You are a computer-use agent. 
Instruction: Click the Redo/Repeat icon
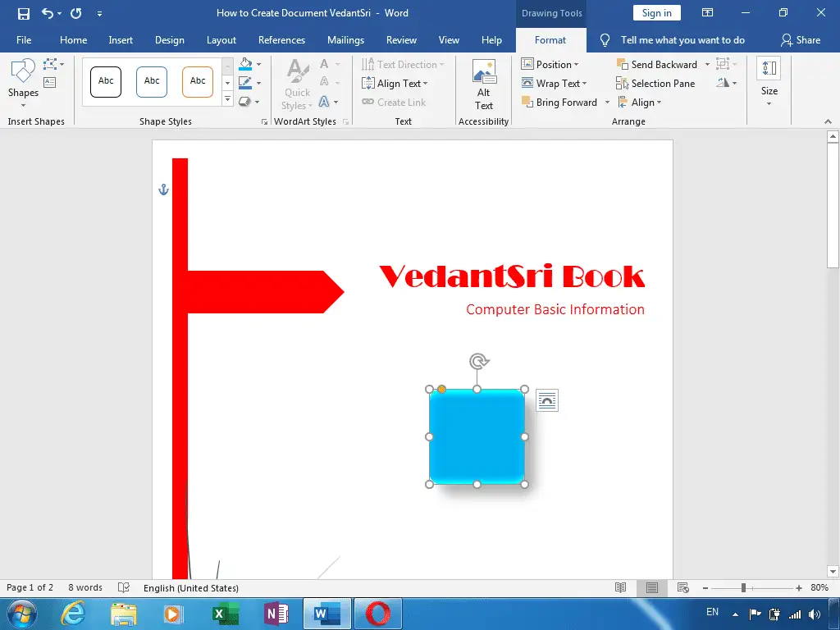[76, 13]
